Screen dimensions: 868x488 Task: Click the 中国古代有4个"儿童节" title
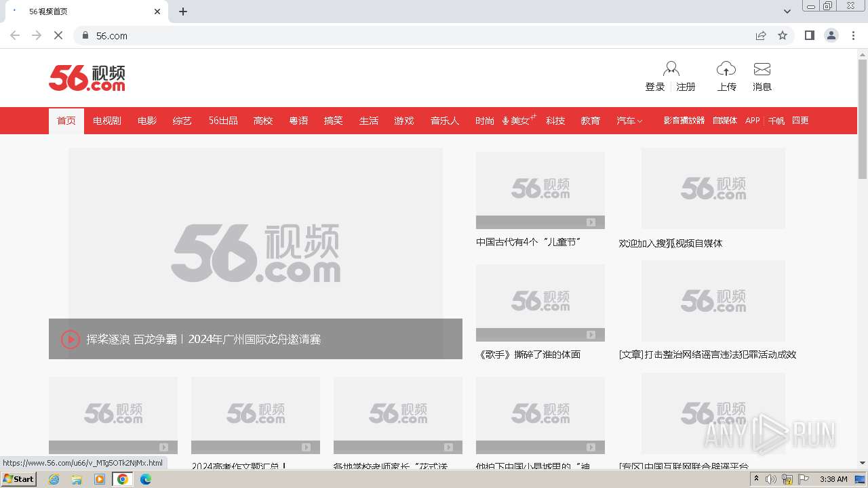click(x=529, y=242)
